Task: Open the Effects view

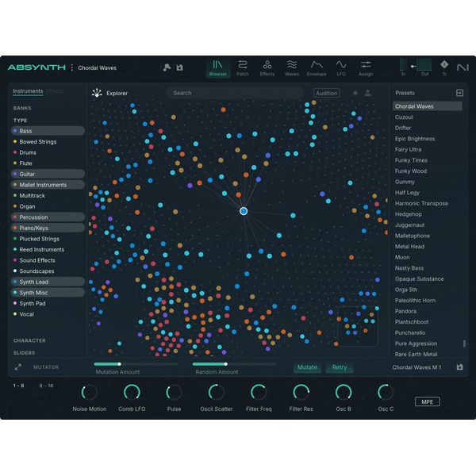Action: [x=267, y=68]
